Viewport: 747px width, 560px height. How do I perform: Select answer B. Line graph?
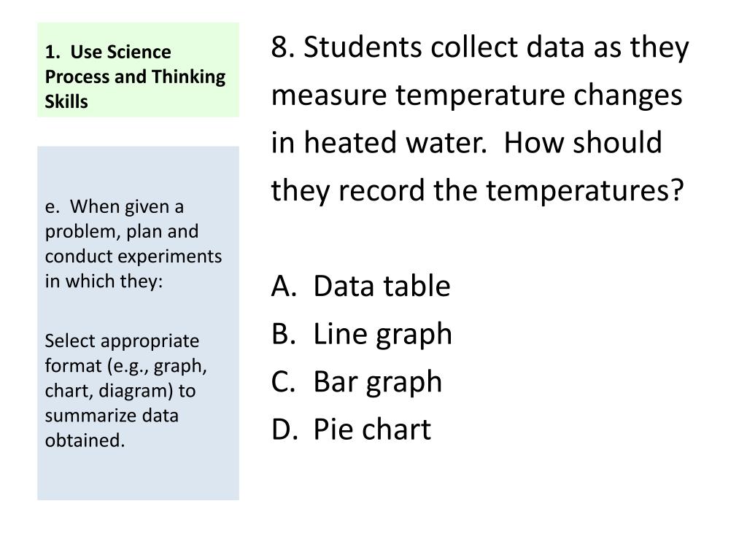tap(362, 335)
